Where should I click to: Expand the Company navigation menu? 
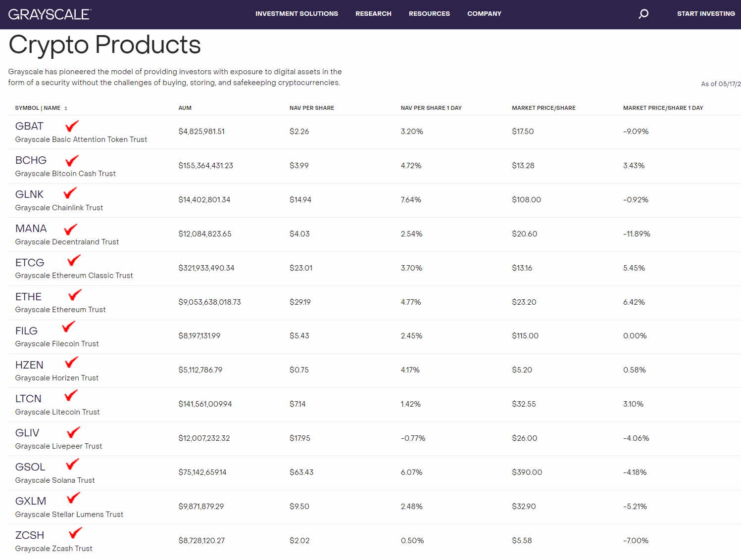(x=484, y=14)
